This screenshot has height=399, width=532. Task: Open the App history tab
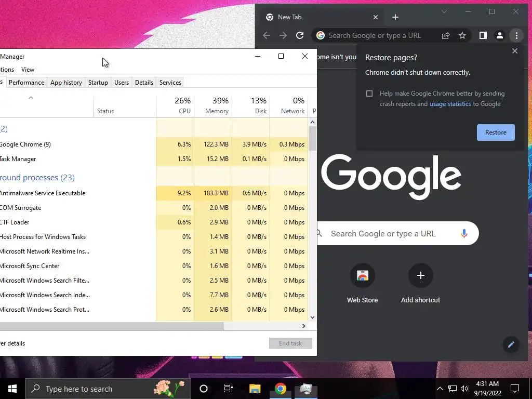pos(66,83)
